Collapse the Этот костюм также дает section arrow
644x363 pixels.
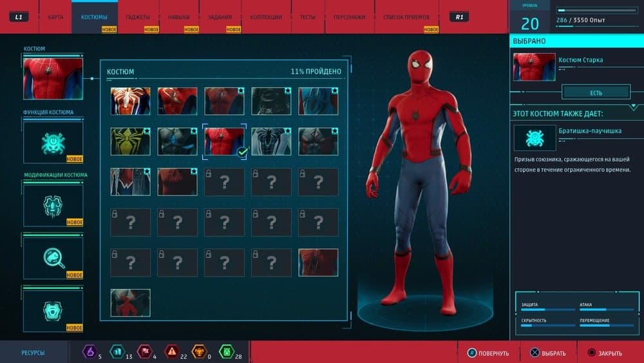point(634,107)
